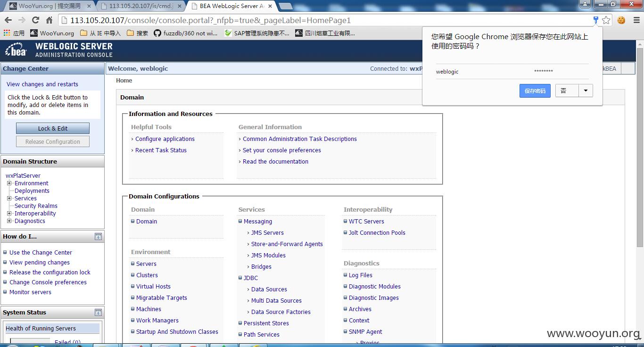Open the fuzzdb GitHub bookmark
644x347 pixels.
186,33
